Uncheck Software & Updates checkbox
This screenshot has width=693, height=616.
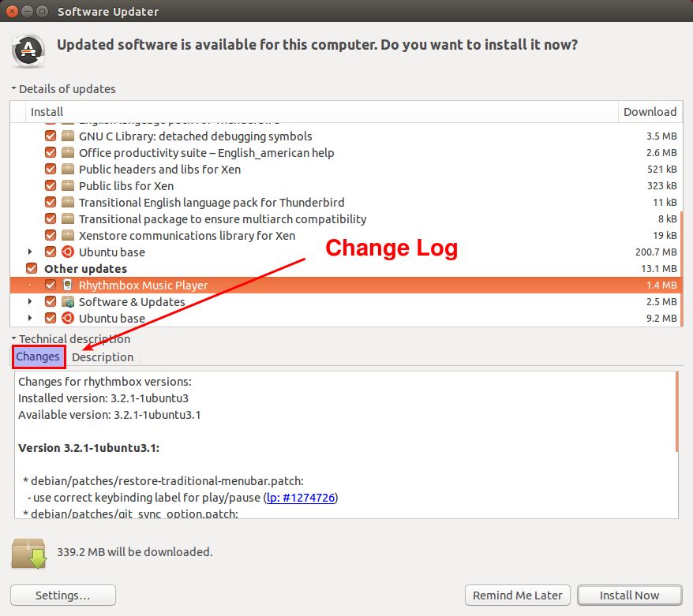pyautogui.click(x=51, y=302)
